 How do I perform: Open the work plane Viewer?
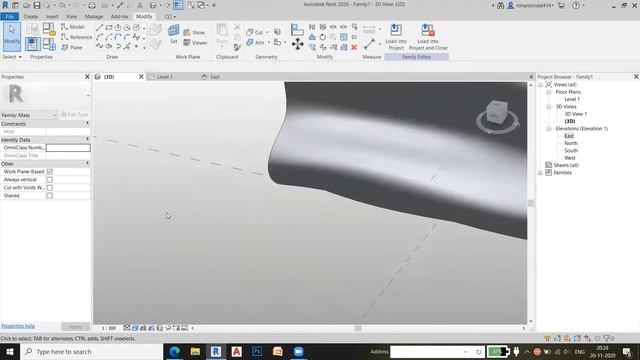(x=195, y=42)
